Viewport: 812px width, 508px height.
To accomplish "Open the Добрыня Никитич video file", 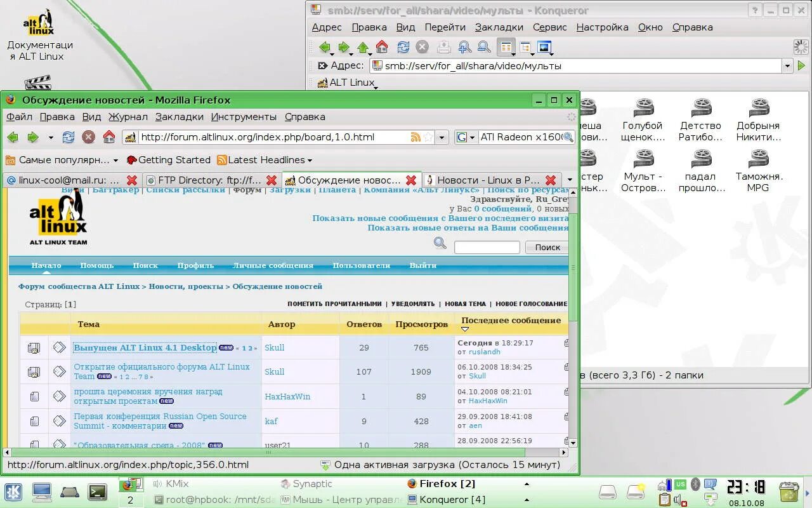I will 758,120.
